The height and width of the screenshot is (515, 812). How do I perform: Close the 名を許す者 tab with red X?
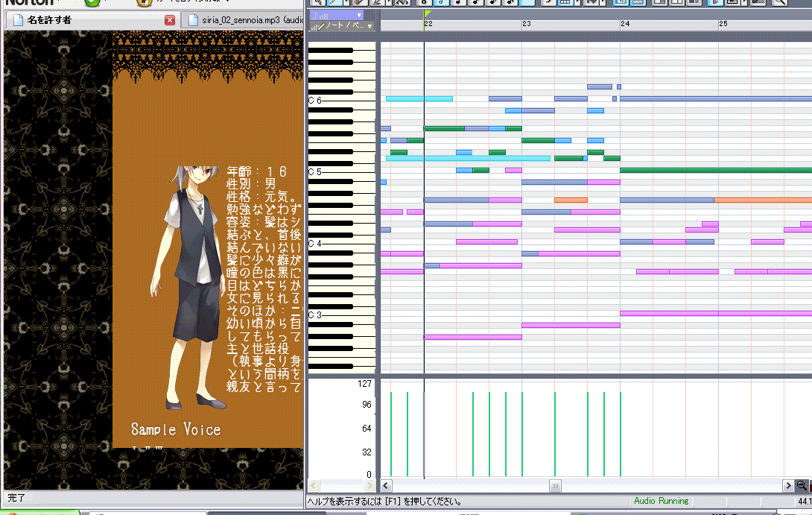(170, 20)
